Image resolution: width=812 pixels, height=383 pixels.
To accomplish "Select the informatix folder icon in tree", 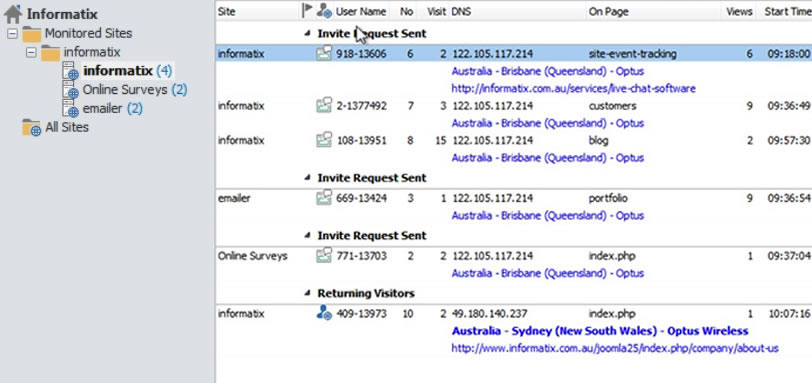I will (x=50, y=52).
